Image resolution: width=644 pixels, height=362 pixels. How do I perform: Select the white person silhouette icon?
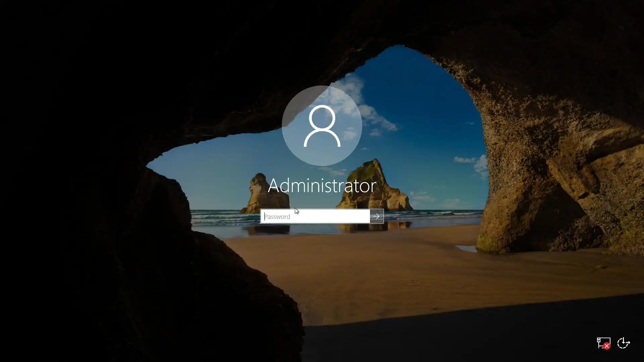point(322,126)
